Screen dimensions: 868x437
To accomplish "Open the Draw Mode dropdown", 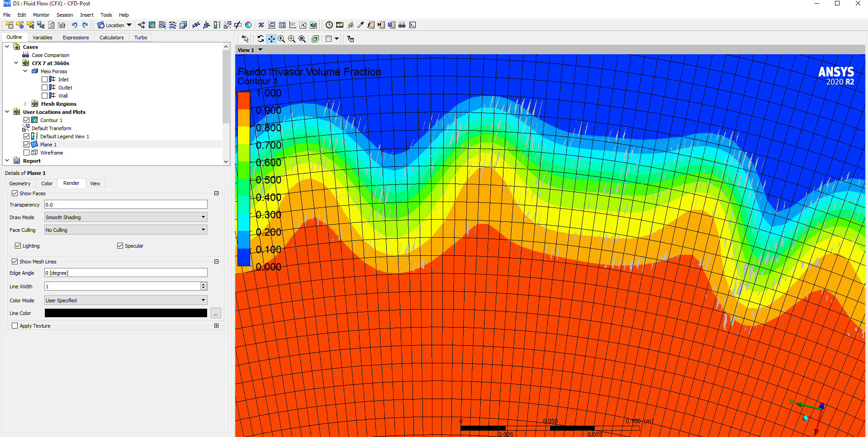I will (x=126, y=217).
